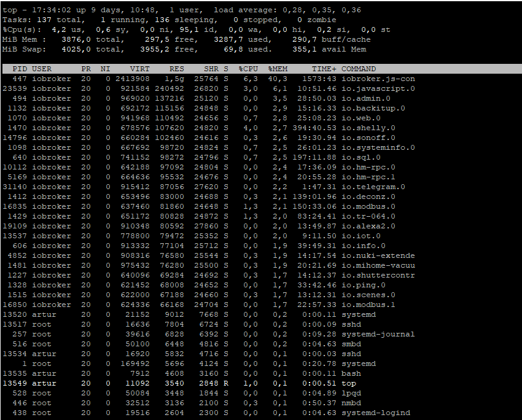This screenshot has height=420, width=522.
Task: Click the PID column header
Action: [x=20, y=69]
